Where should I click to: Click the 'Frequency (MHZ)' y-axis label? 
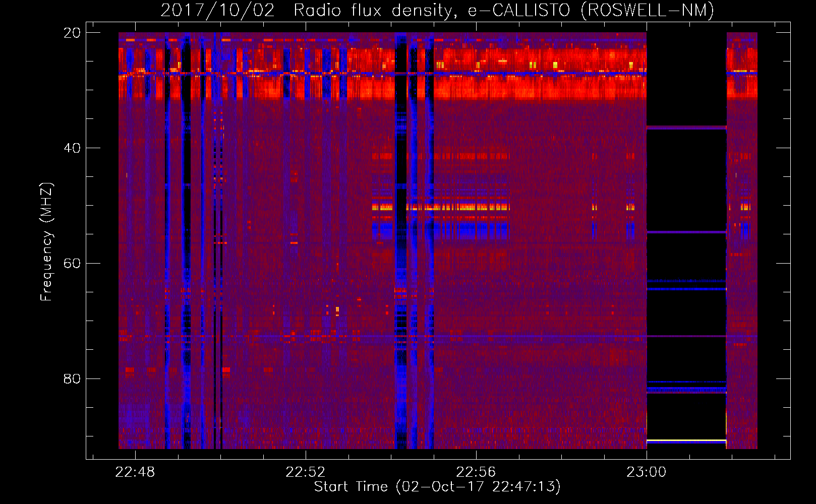[46, 242]
